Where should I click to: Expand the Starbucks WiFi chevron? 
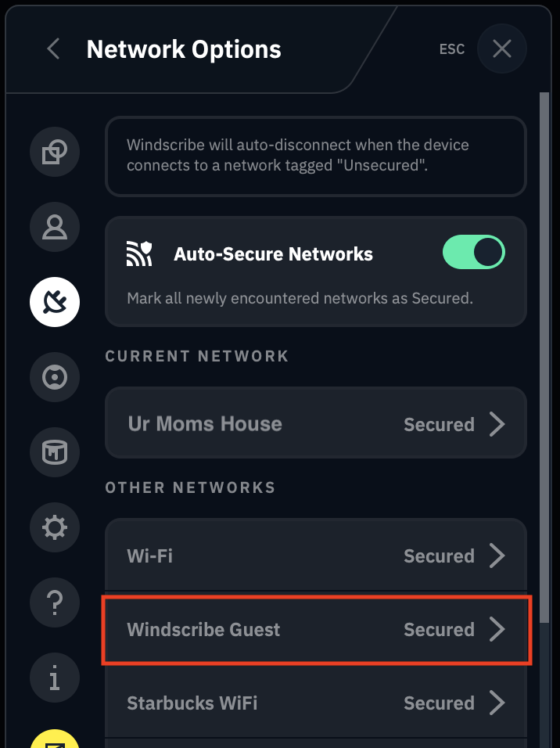[498, 703]
